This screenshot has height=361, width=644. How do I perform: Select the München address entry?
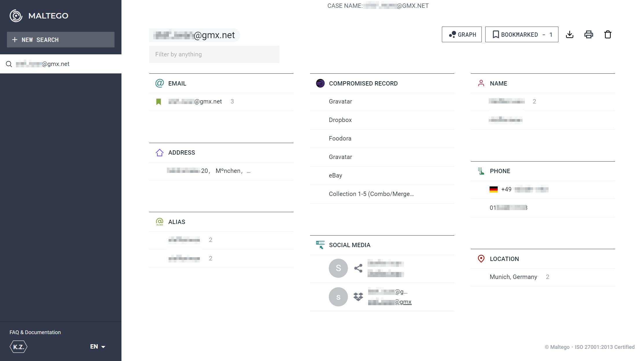(x=221, y=171)
